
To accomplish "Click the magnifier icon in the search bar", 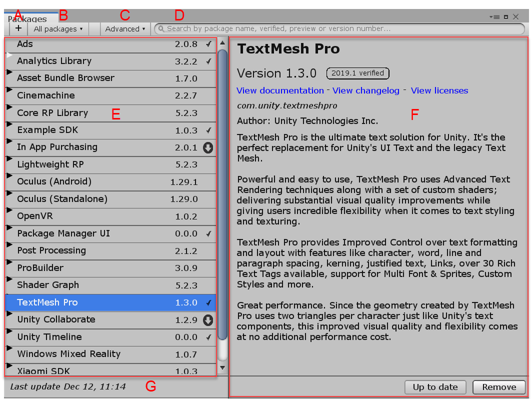I will [161, 29].
